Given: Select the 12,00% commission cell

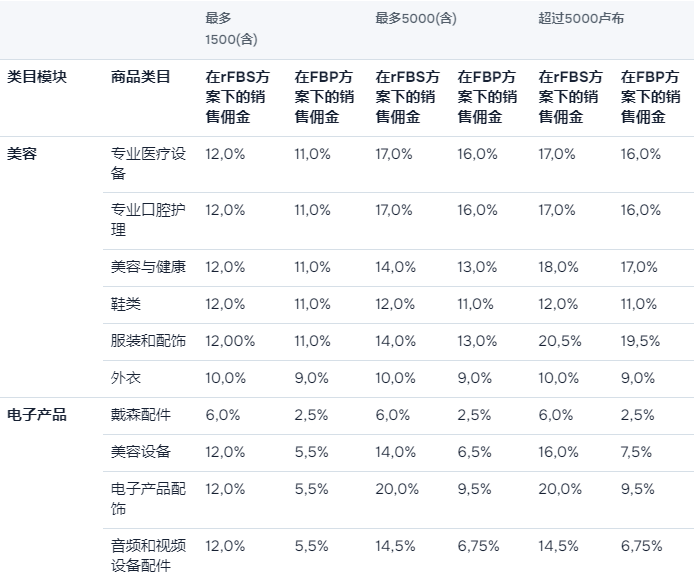Looking at the screenshot, I should [230, 341].
